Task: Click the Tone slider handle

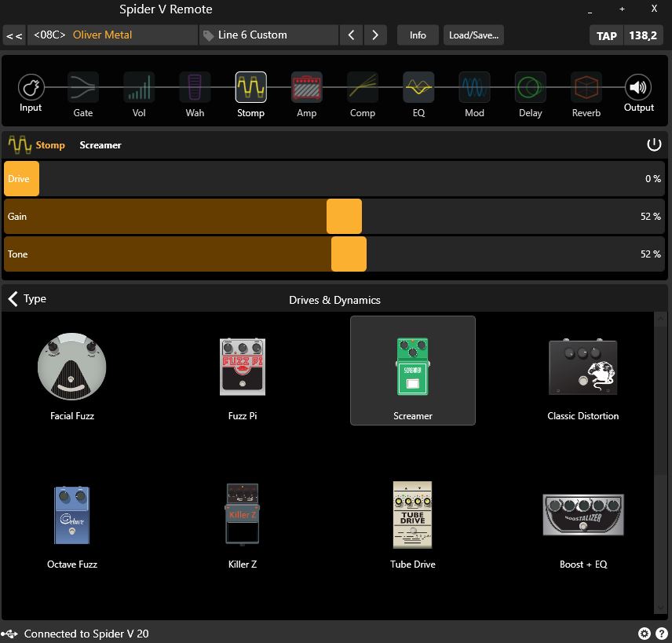Action: click(x=349, y=254)
